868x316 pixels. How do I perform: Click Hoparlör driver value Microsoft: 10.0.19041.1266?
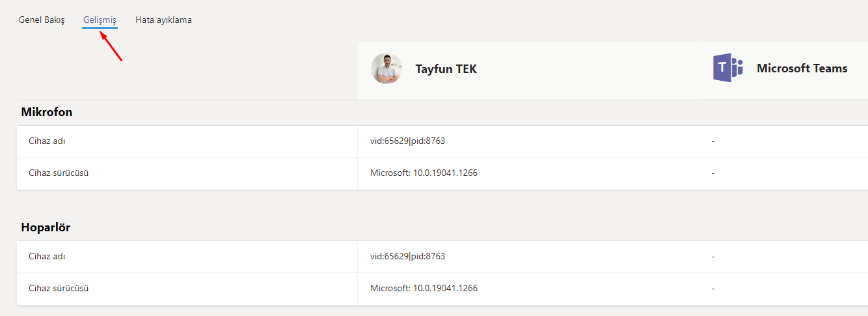tap(424, 288)
